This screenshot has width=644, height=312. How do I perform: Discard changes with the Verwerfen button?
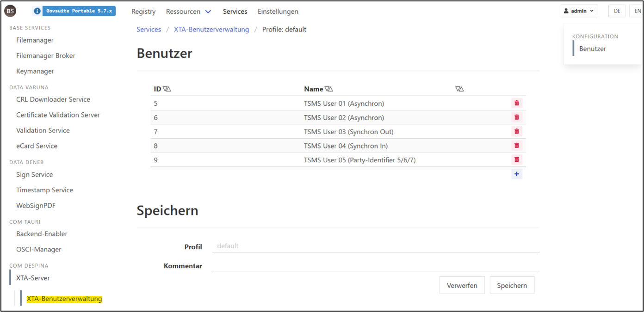pos(462,285)
